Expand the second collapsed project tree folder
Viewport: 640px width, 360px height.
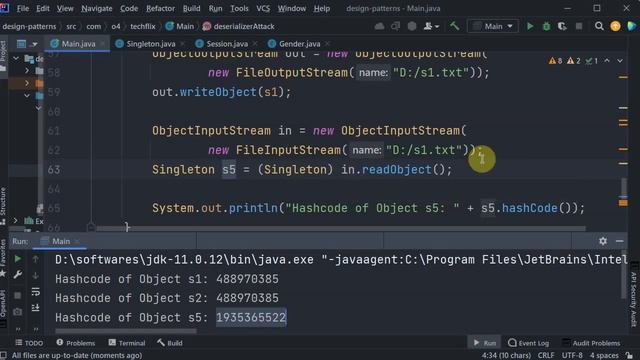coord(27,83)
